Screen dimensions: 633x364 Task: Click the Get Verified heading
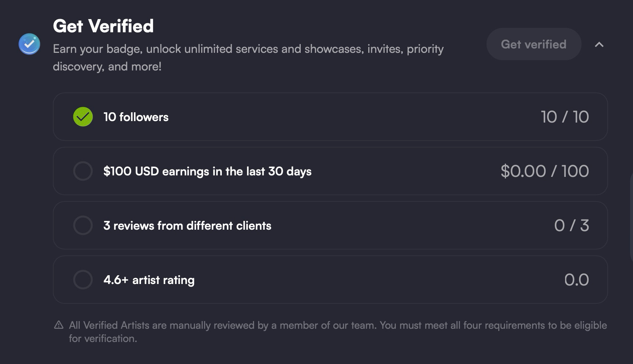[x=103, y=26]
